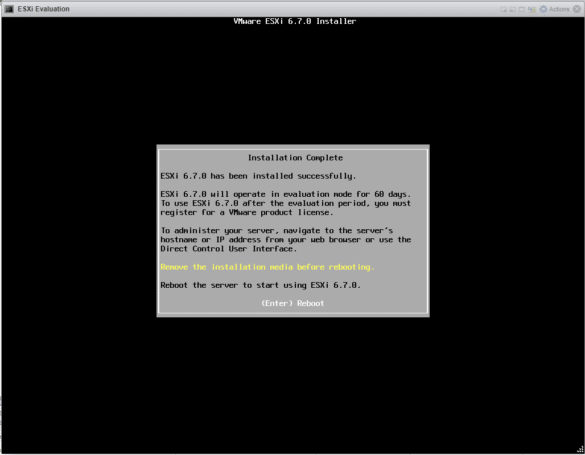Click 'Reboot the server to start using ESXi' line

click(x=260, y=285)
